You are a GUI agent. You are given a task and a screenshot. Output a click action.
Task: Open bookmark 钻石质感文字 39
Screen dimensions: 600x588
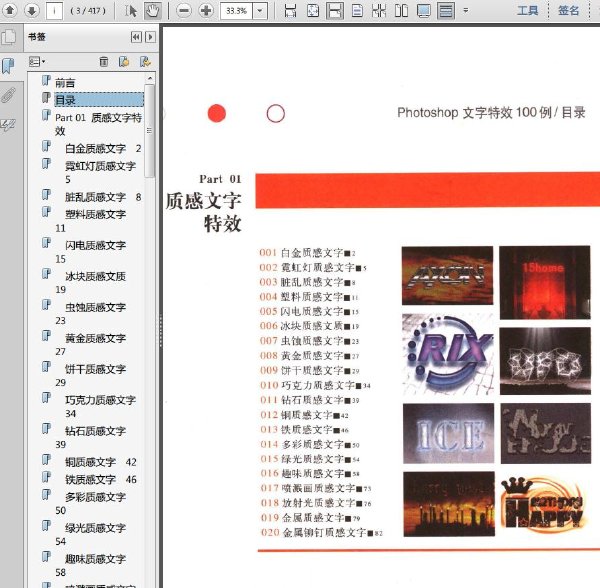coord(90,438)
